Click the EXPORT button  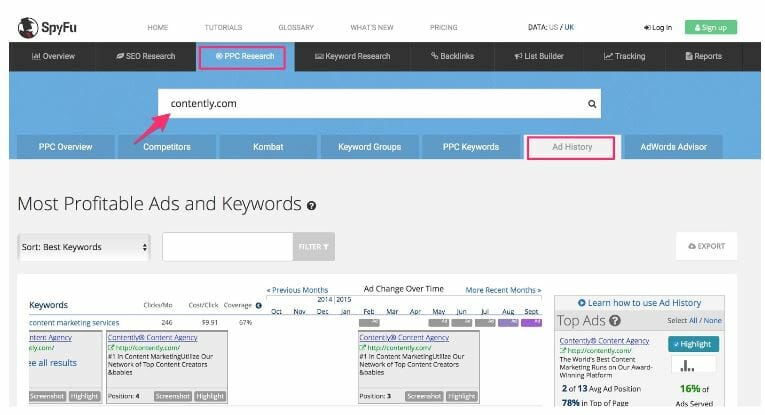tap(706, 246)
